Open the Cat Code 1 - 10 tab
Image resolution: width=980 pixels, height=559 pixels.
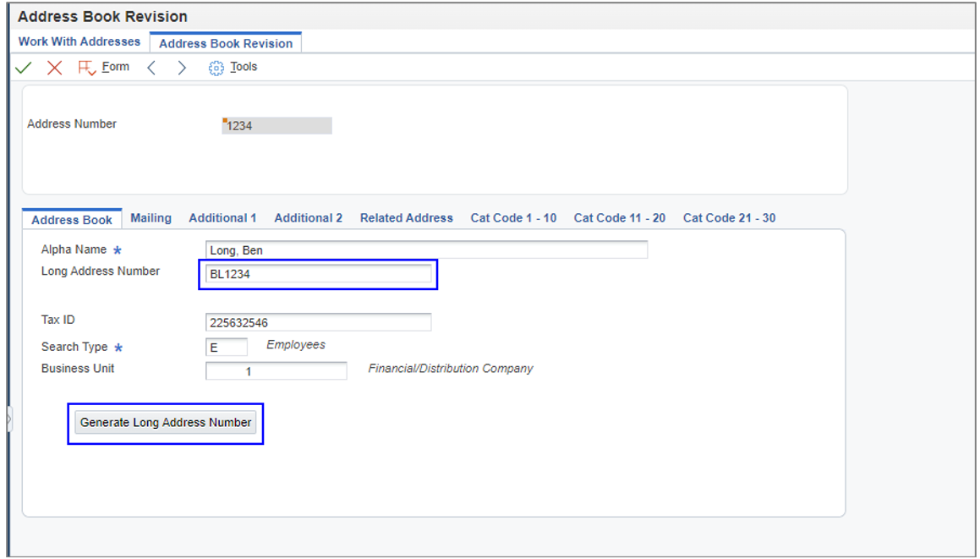512,217
